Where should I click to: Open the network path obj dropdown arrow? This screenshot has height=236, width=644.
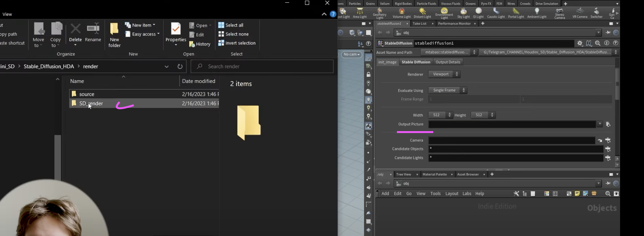pos(598,184)
